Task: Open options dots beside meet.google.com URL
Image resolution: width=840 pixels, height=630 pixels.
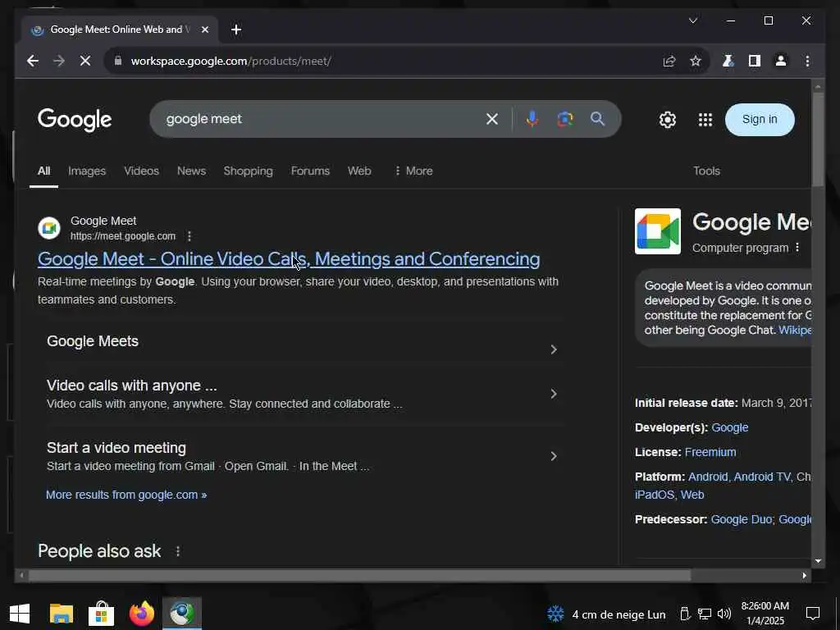Action: click(189, 236)
